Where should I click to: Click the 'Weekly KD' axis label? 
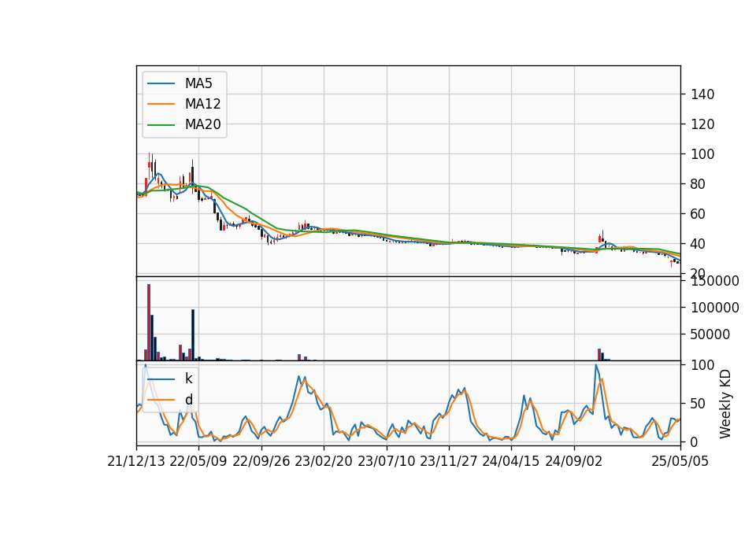(724, 404)
